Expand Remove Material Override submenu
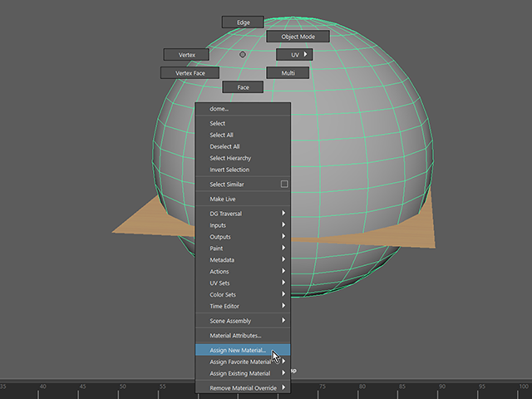The width and height of the screenshot is (532, 399). coord(243,388)
